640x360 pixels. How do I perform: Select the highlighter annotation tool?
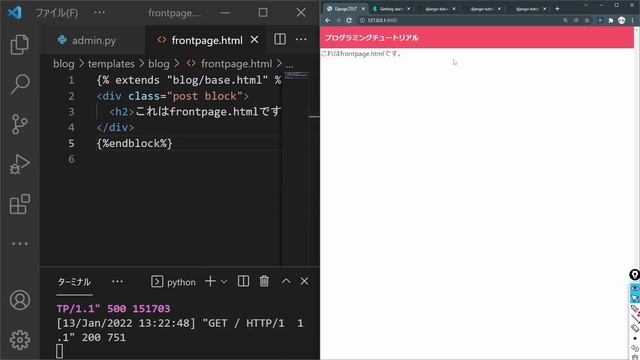click(635, 309)
